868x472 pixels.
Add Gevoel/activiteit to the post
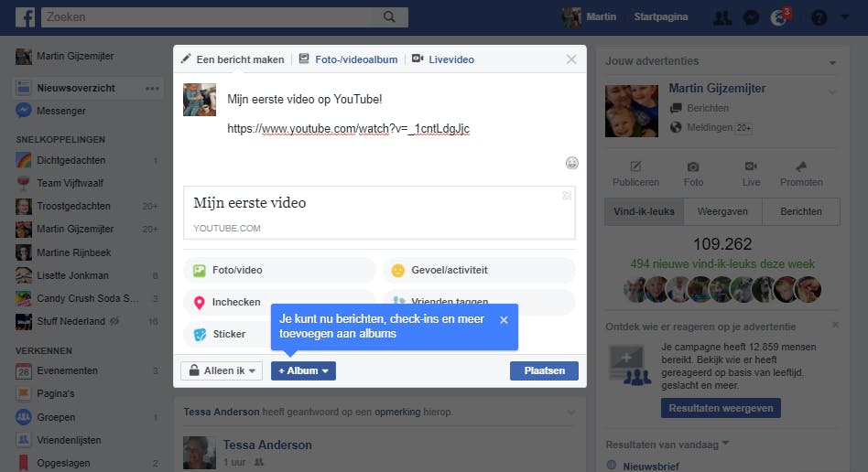479,270
